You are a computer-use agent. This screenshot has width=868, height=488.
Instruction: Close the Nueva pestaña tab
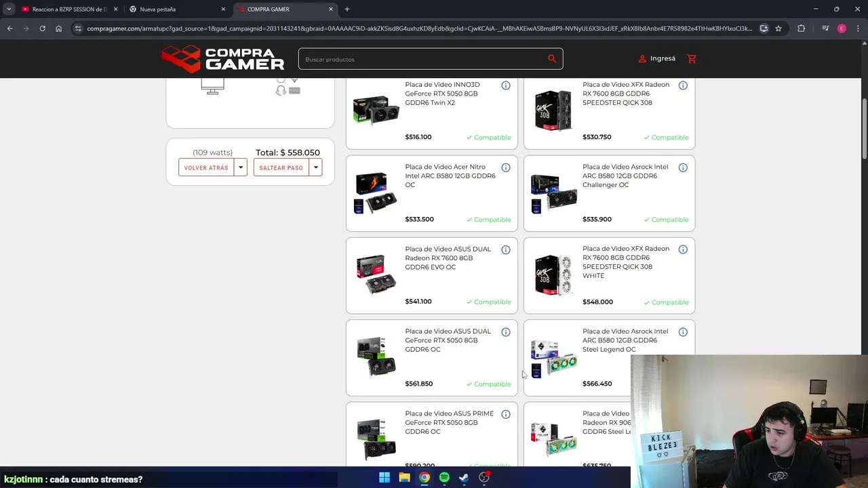tap(223, 9)
